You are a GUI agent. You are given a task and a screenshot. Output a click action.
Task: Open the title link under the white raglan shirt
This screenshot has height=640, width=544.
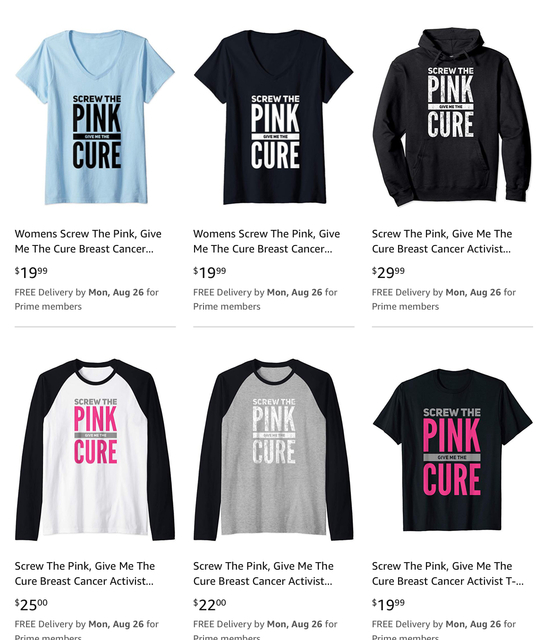click(x=85, y=573)
